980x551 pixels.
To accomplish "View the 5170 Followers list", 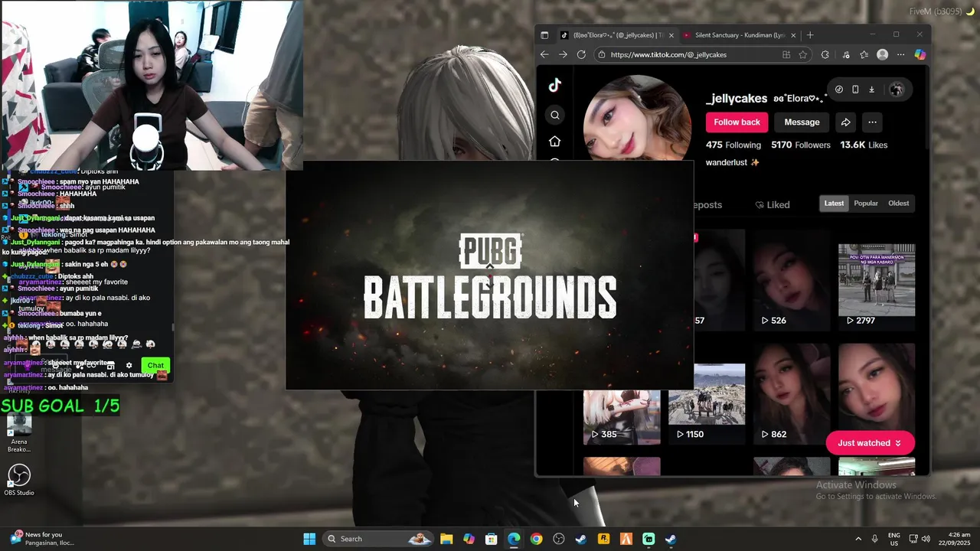I will point(801,145).
